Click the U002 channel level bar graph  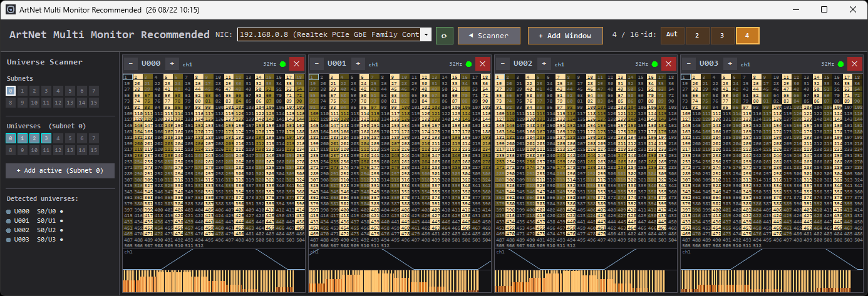[585, 281]
